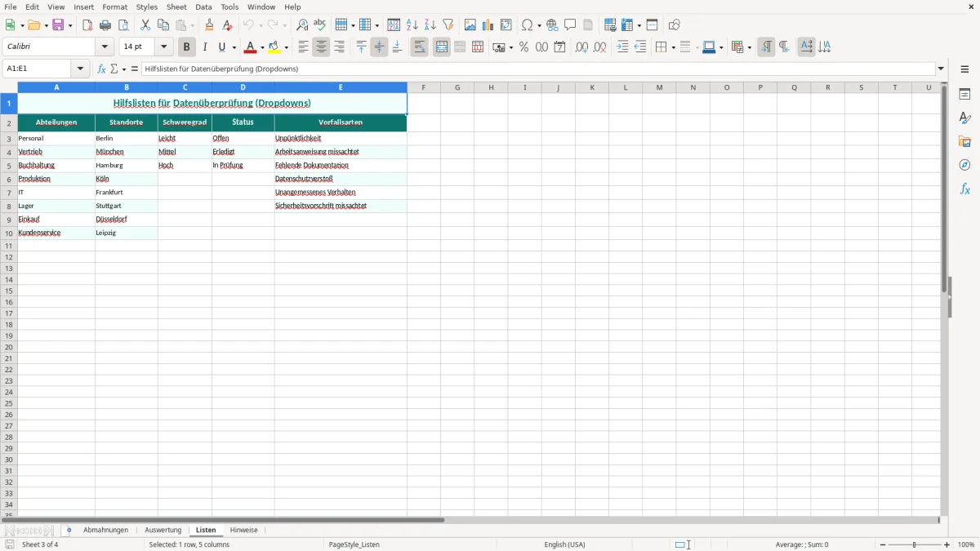Toggle center vertically alignment

point(379,47)
